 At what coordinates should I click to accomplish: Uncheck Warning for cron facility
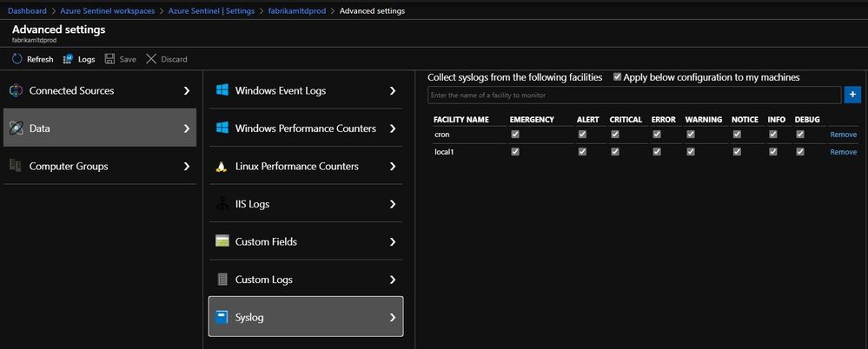coord(690,135)
